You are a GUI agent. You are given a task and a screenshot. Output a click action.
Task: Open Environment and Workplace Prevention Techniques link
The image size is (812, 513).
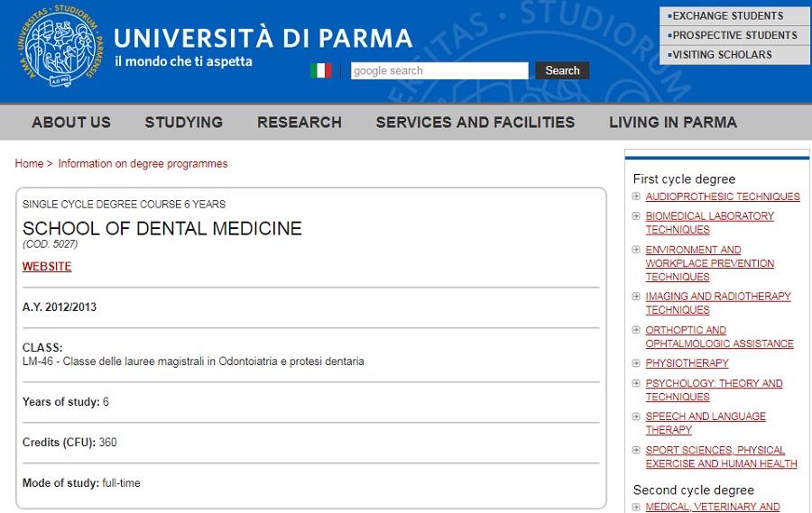(x=709, y=263)
